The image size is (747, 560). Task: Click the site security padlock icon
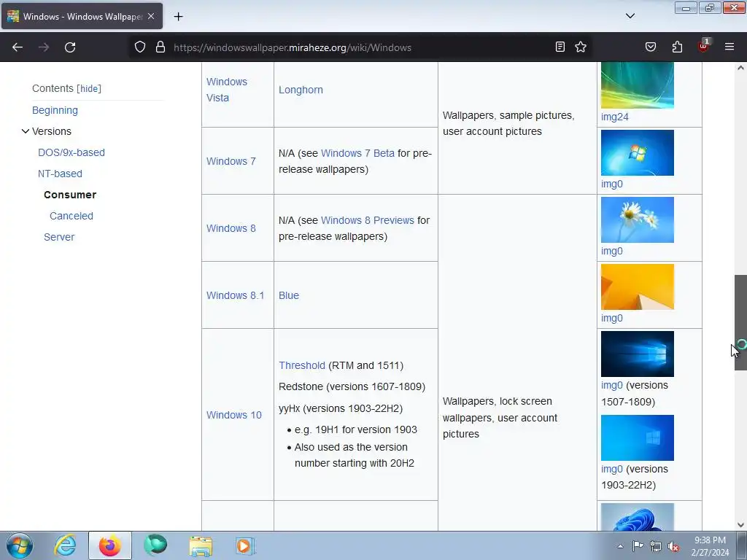160,47
